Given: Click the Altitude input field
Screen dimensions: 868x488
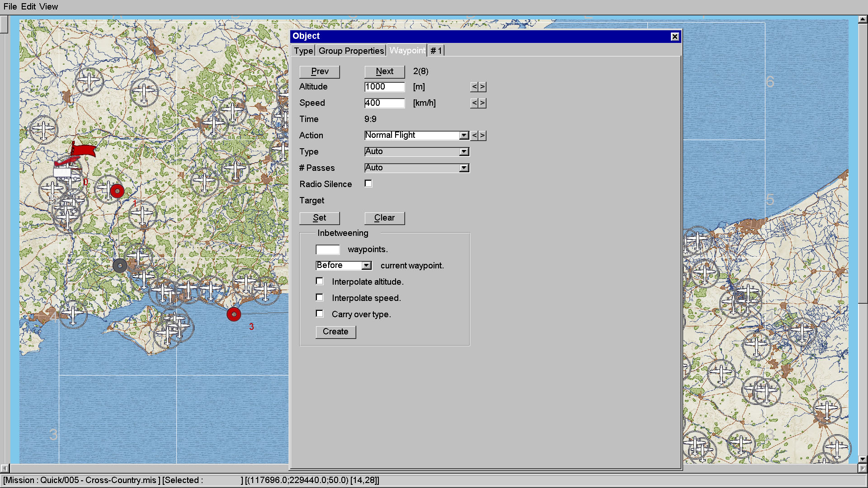Looking at the screenshot, I should [384, 87].
